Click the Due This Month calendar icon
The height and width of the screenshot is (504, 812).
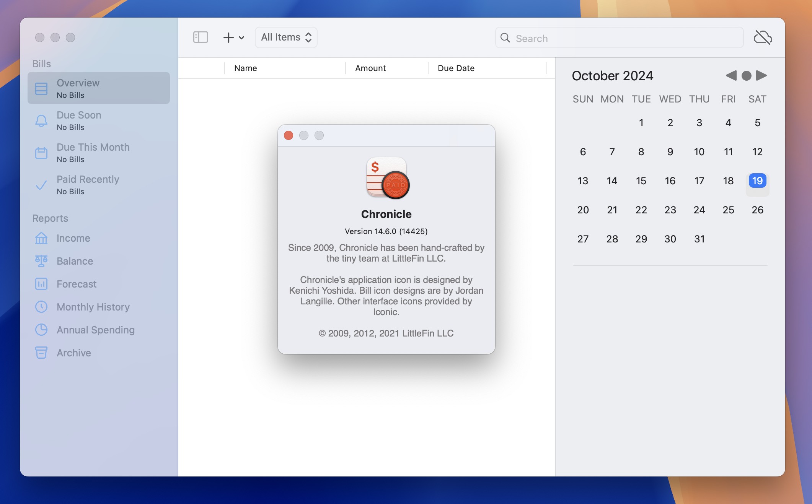click(x=41, y=152)
